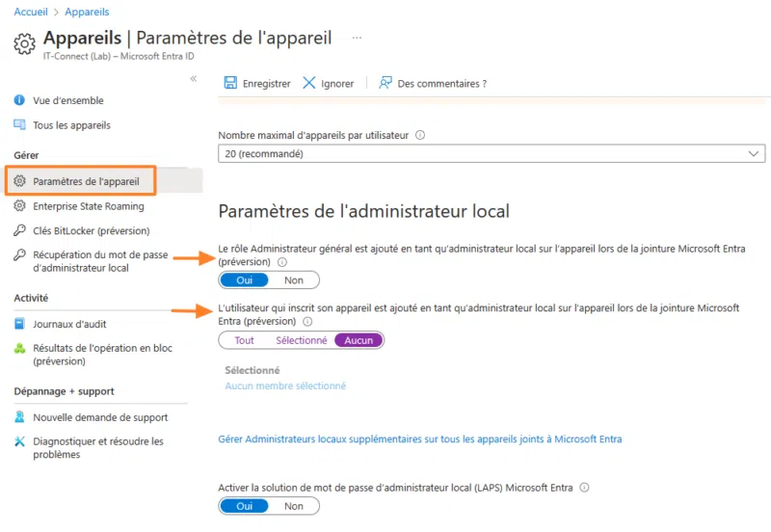
Task: Open the more options ellipsis next to title
Action: click(357, 38)
